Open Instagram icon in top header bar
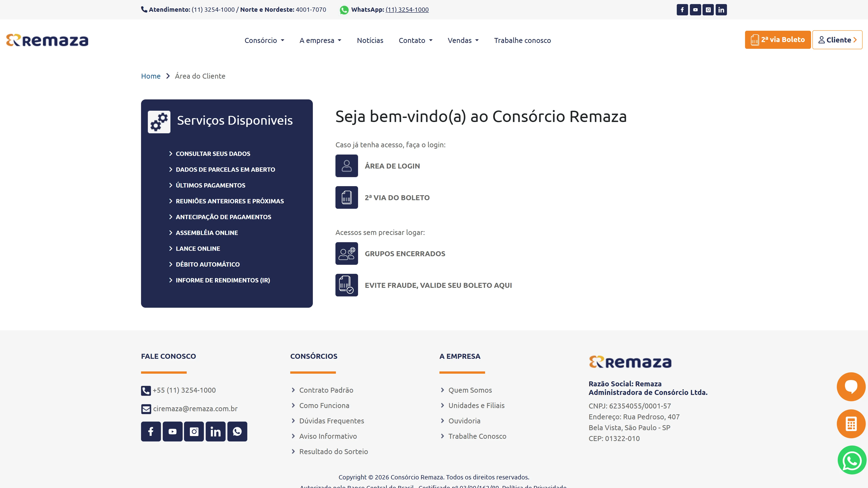The width and height of the screenshot is (868, 488). (708, 10)
